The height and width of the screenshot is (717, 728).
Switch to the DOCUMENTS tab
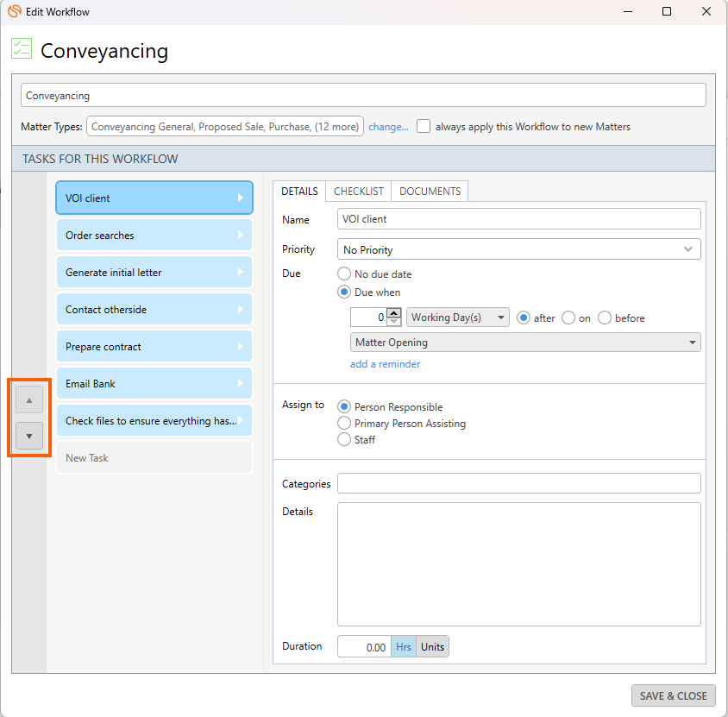click(430, 192)
